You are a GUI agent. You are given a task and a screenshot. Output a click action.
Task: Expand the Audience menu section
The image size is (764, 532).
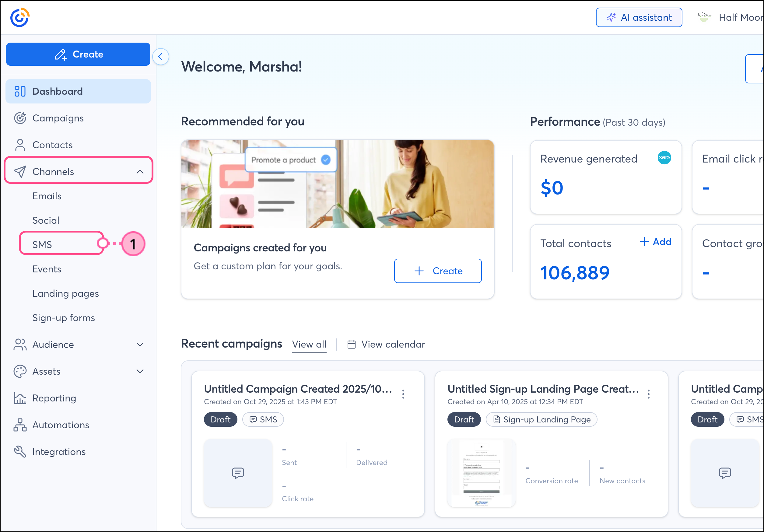(x=140, y=345)
